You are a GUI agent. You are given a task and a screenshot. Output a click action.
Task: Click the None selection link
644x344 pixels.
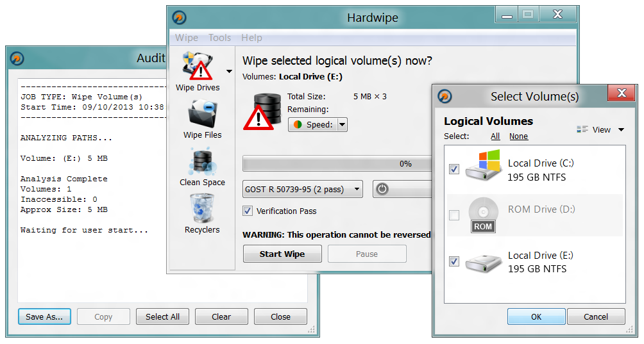[x=518, y=136]
